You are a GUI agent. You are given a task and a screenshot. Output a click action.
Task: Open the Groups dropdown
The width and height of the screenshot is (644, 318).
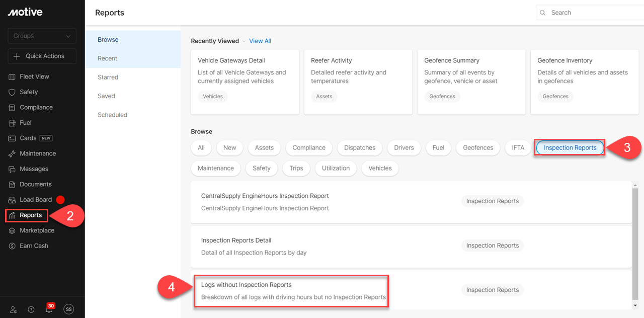click(x=42, y=36)
